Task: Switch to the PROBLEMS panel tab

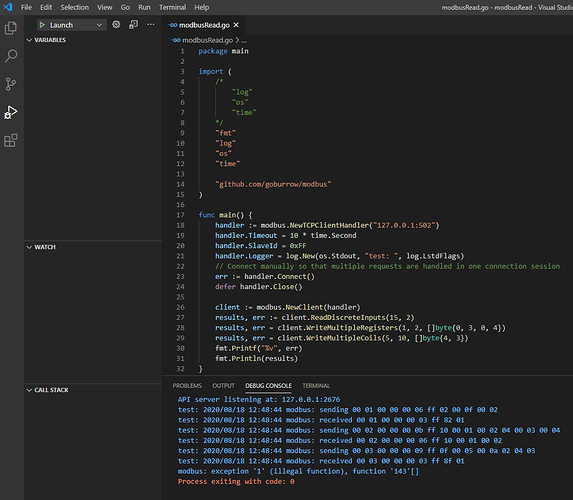Action: point(187,386)
